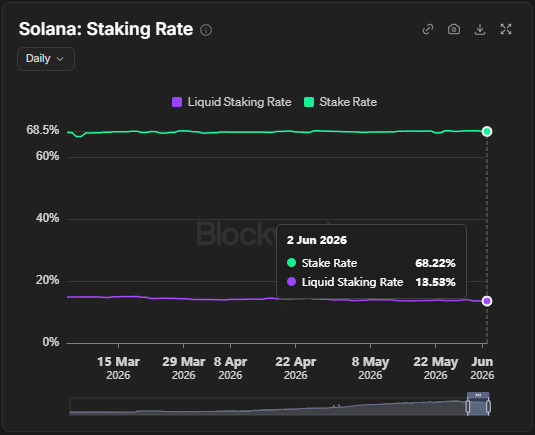Download chart data with download icon
The image size is (535, 435).
click(480, 29)
